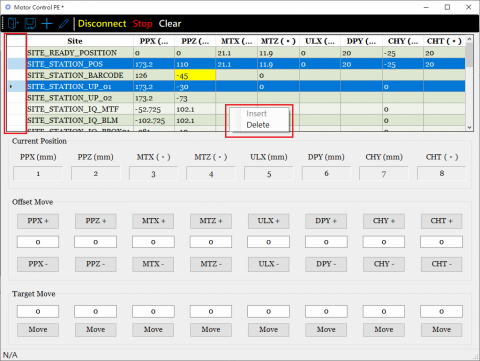Click Clear in the toolbar
The width and height of the screenshot is (480, 361).
pyautogui.click(x=170, y=24)
